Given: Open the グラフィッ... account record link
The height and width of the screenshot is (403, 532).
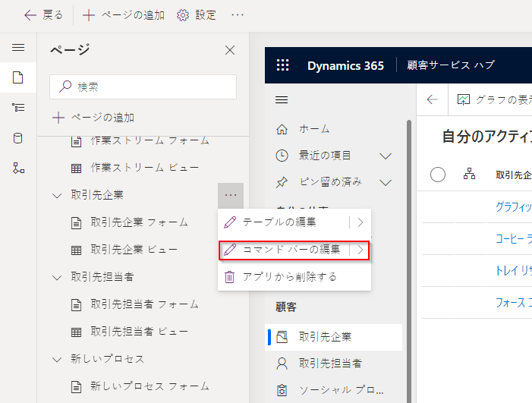Looking at the screenshot, I should point(514,206).
